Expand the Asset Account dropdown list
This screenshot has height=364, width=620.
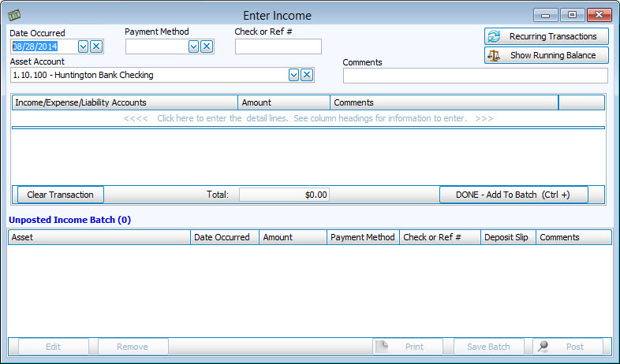coord(293,75)
